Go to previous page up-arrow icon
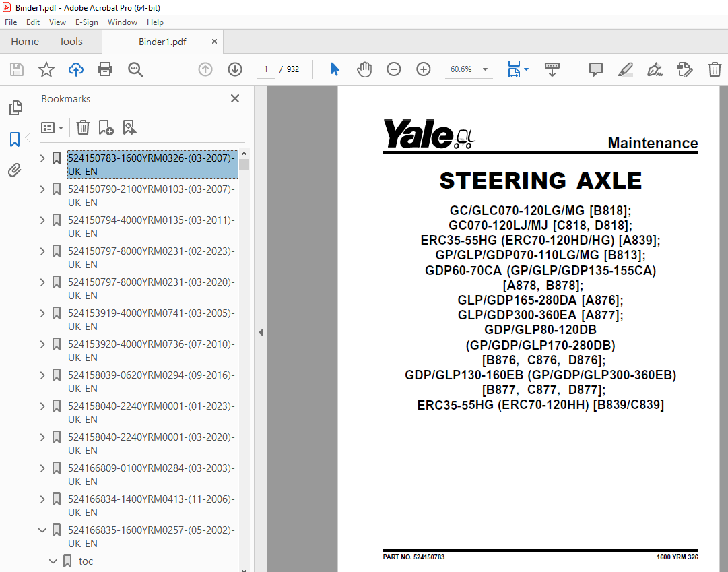This screenshot has width=728, height=572. pos(205,69)
